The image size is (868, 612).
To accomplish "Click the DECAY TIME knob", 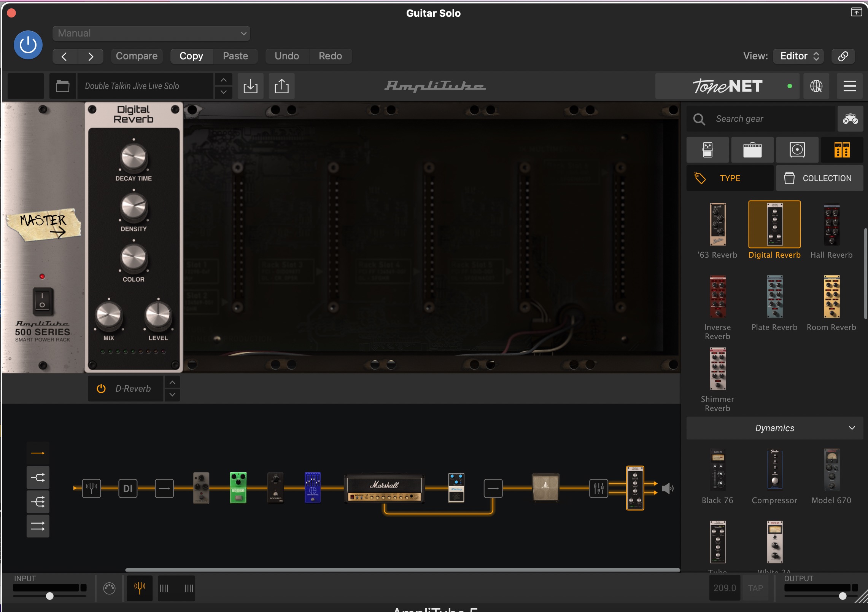I will 134,157.
